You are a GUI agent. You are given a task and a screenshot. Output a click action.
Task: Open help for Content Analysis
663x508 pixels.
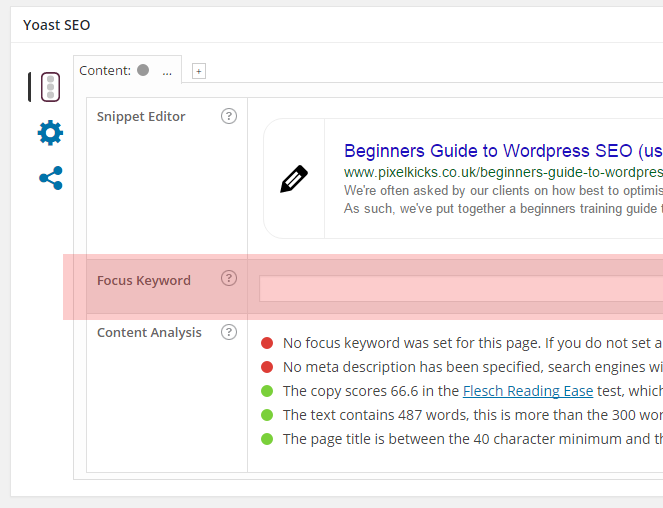(229, 332)
